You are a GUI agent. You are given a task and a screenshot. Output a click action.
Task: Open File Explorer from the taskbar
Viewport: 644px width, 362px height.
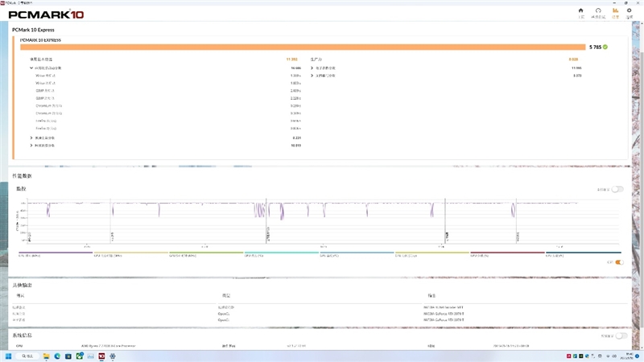(x=46, y=356)
